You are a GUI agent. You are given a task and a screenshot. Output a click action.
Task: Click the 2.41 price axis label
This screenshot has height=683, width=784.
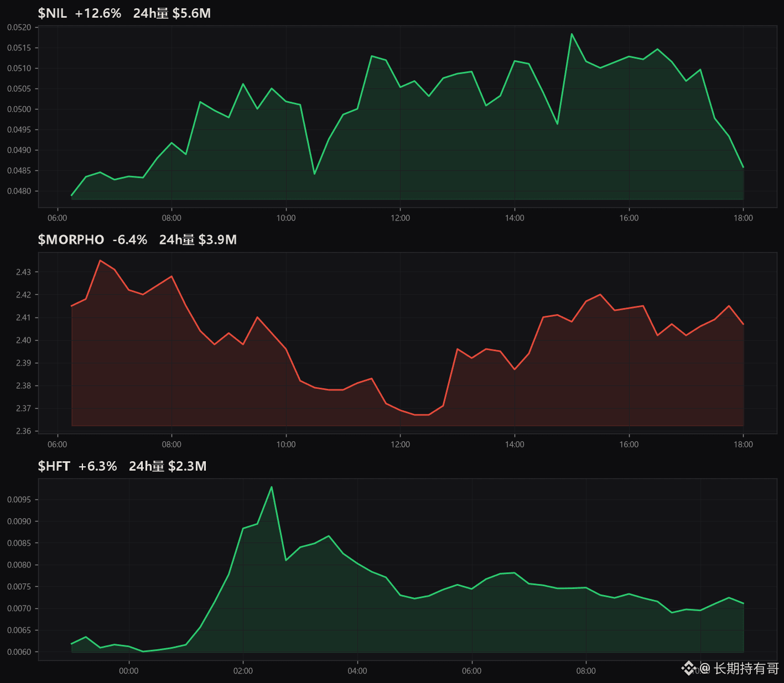23,317
